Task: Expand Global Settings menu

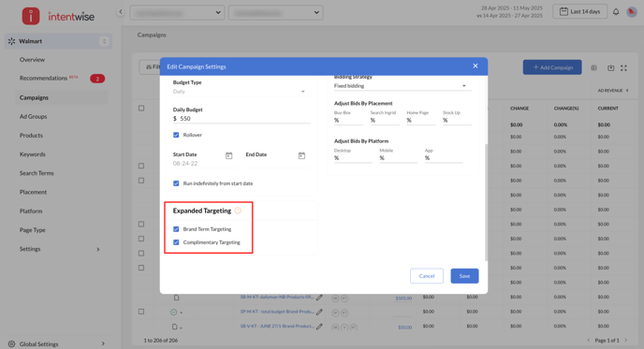Action: coord(103,344)
